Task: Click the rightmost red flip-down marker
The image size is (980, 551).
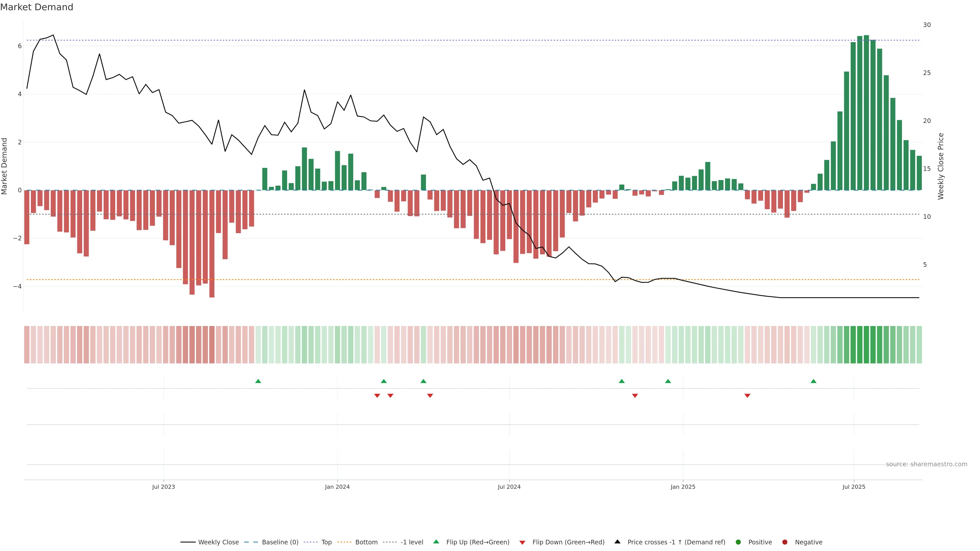Action: click(x=747, y=396)
